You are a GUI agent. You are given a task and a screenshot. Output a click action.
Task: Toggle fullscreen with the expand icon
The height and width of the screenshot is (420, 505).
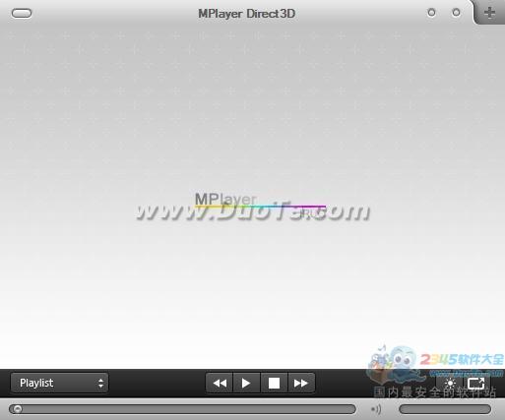[x=475, y=383]
